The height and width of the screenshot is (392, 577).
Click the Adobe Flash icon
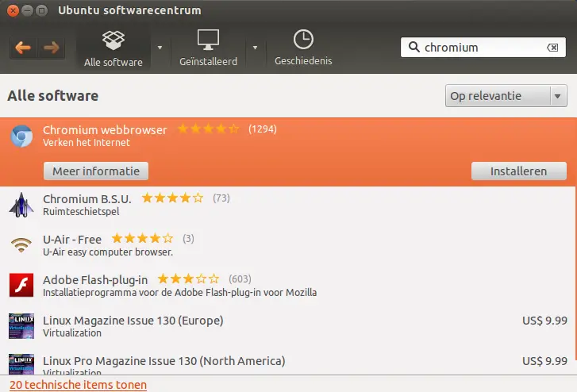pos(21,285)
